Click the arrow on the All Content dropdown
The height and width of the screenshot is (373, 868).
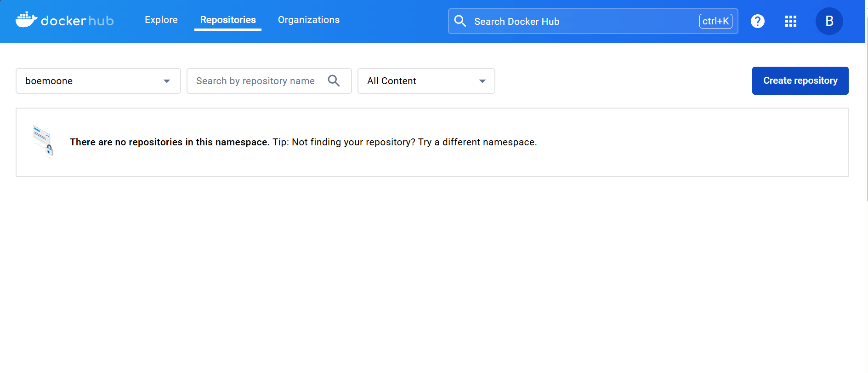pos(482,81)
